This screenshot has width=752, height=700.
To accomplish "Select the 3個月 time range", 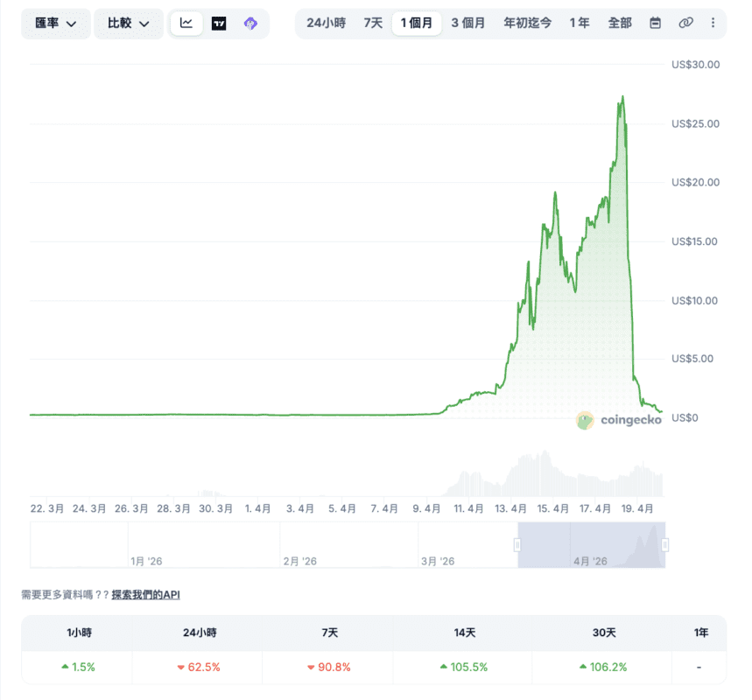I will pos(468,24).
